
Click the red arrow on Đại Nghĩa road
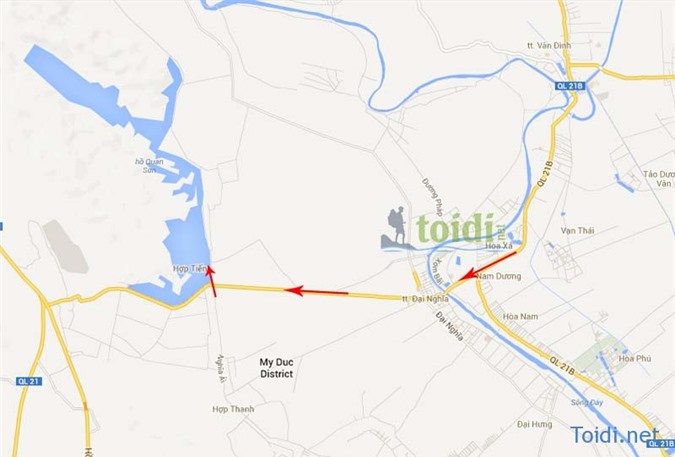[x=317, y=292]
